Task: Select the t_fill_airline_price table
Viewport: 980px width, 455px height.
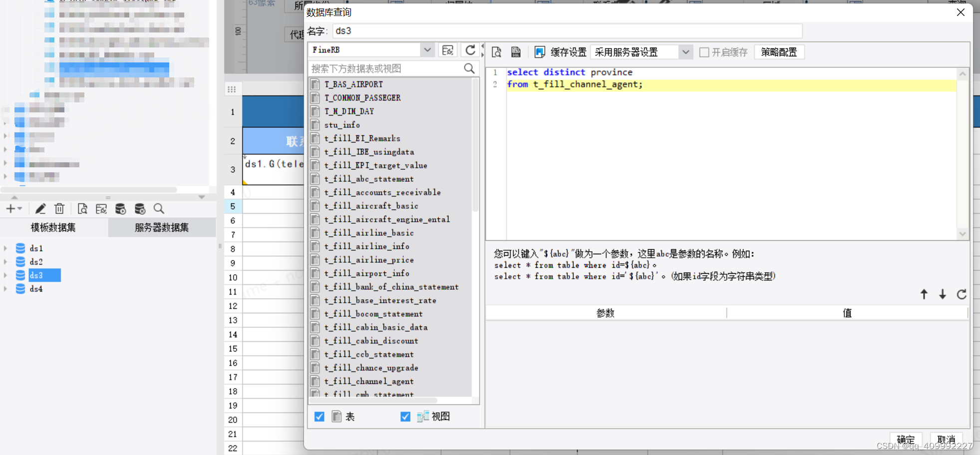Action: coord(369,260)
